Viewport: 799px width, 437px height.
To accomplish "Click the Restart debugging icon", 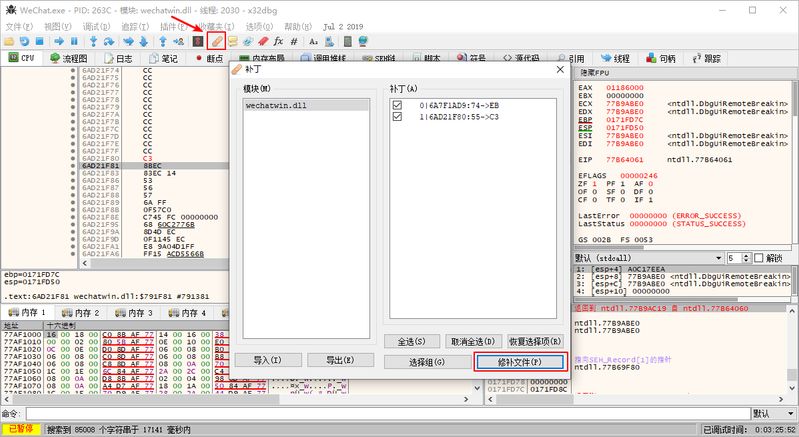I will (x=24, y=41).
